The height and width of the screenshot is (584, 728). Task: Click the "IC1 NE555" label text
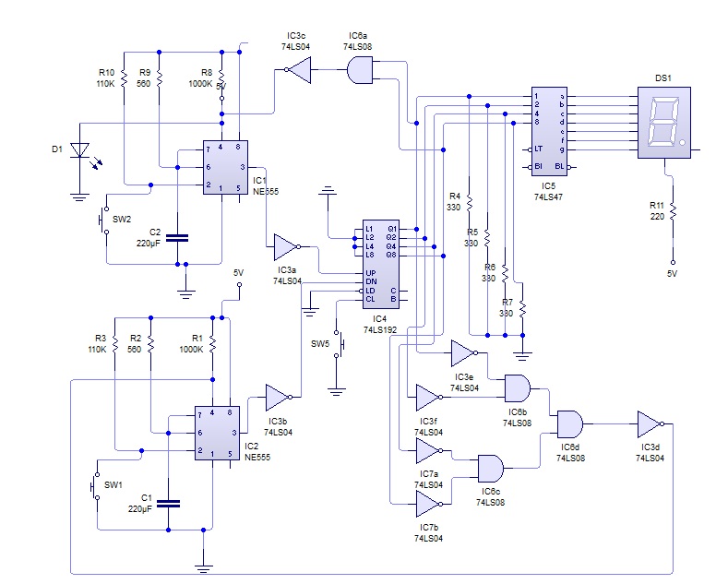pyautogui.click(x=266, y=185)
